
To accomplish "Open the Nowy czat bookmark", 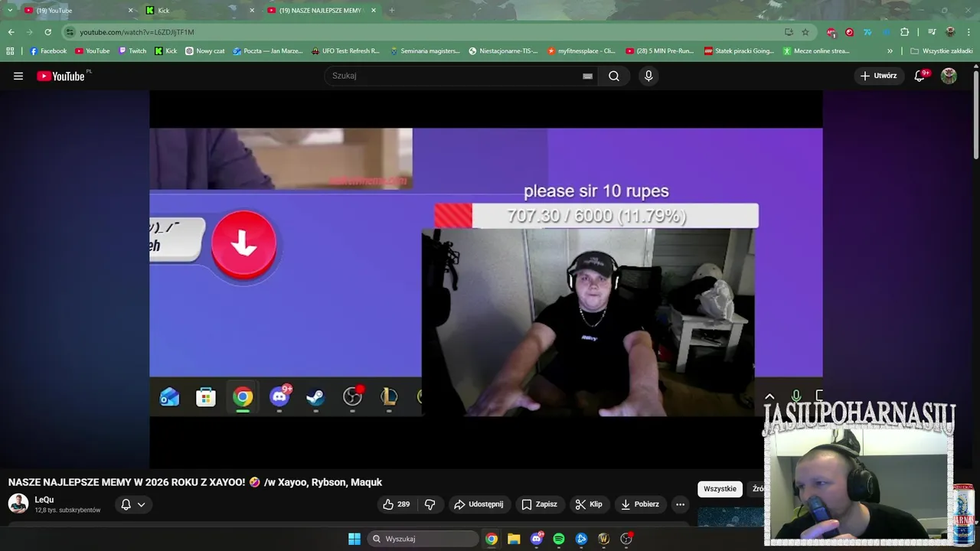I will tap(205, 51).
